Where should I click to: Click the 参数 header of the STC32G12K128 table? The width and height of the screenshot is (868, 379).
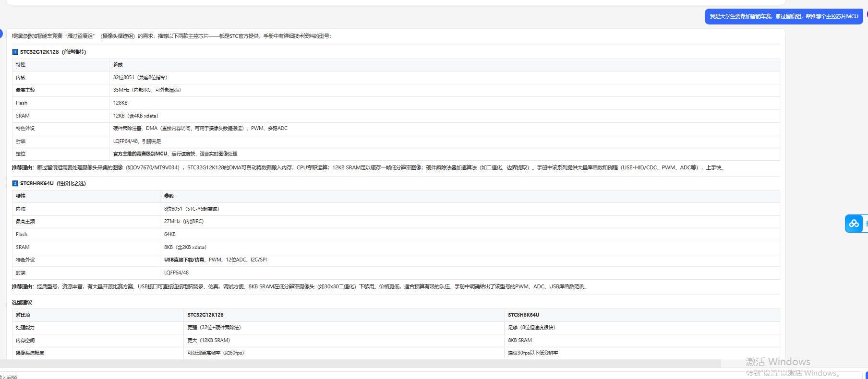[118, 64]
